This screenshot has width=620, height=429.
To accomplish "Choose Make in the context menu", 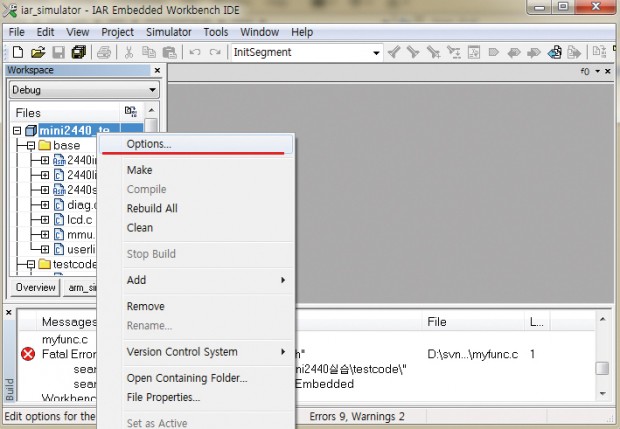I will coord(197,170).
